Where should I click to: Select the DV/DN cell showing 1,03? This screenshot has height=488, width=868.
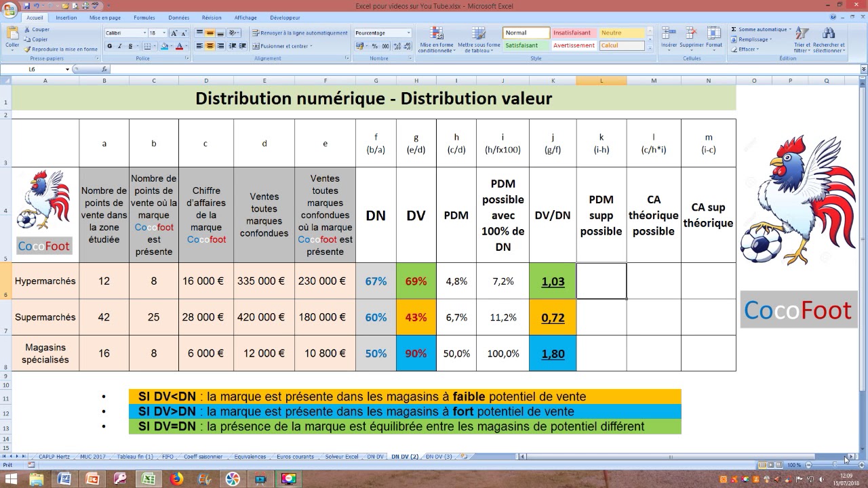(553, 281)
